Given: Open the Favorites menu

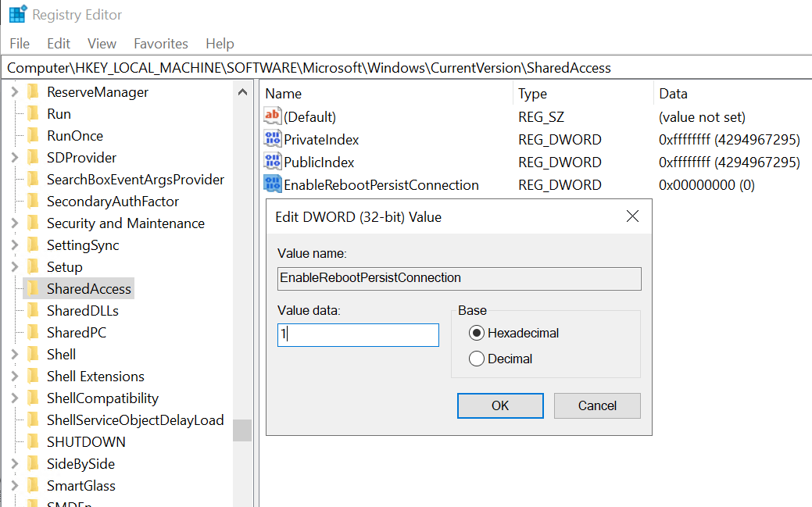Looking at the screenshot, I should coord(160,44).
